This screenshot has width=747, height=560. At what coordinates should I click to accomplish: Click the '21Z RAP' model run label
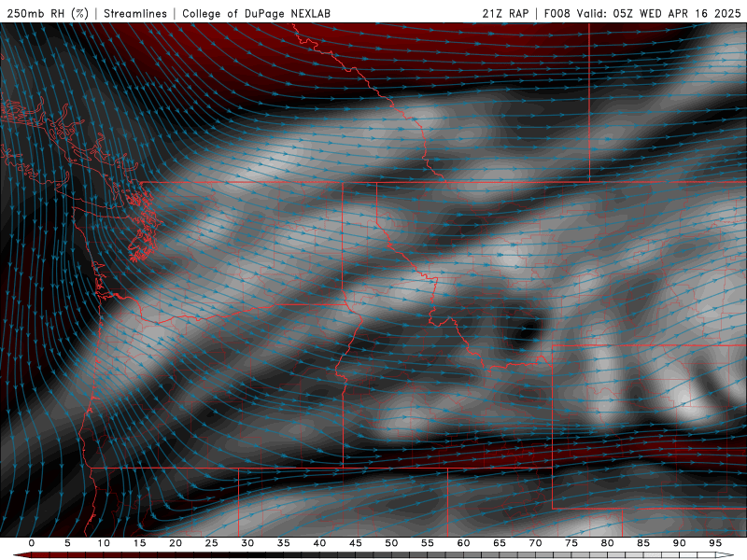pyautogui.click(x=505, y=13)
